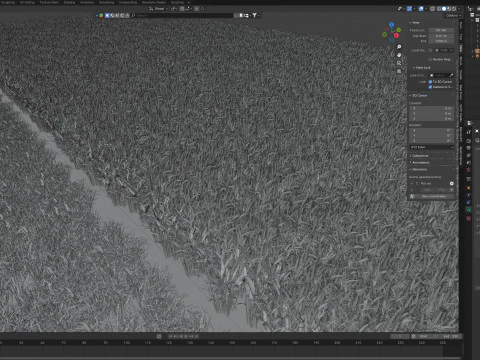
Task: Click 3D Cursor Location X field
Action: pyautogui.click(x=432, y=108)
